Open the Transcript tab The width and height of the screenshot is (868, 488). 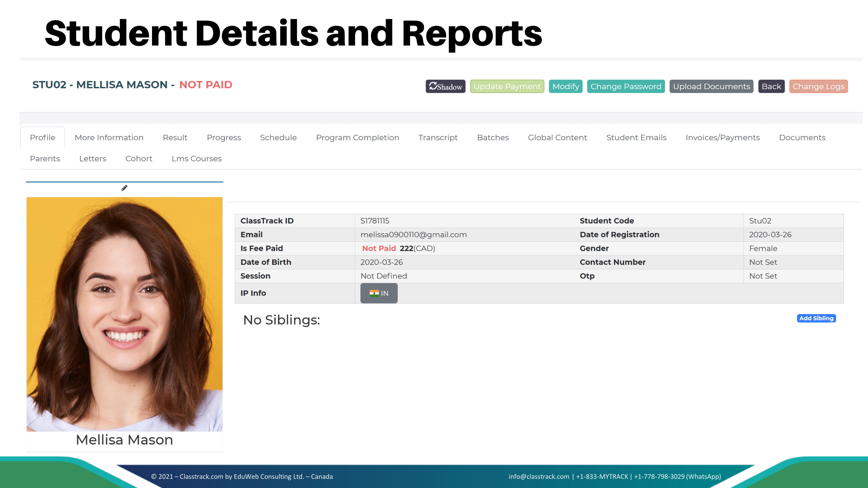point(438,137)
